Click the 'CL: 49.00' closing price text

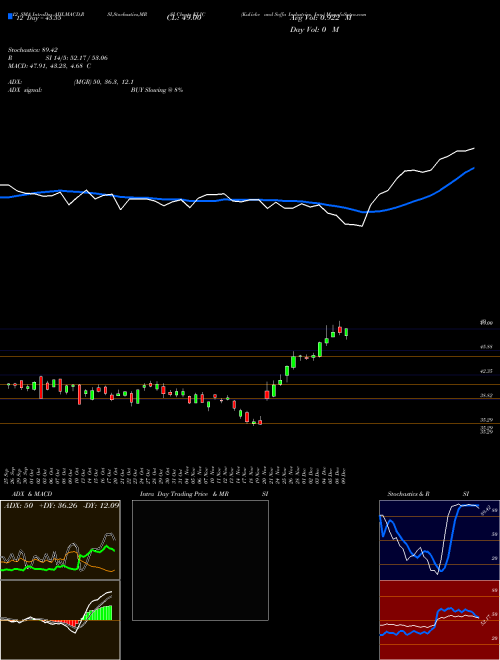click(x=184, y=18)
